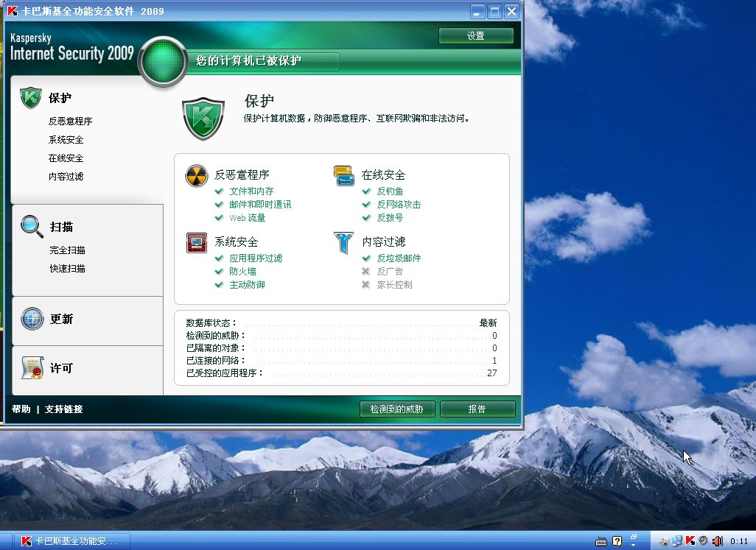Click the 系统安全 heading in the main panel
The height and width of the screenshot is (550, 756).
[237, 241]
